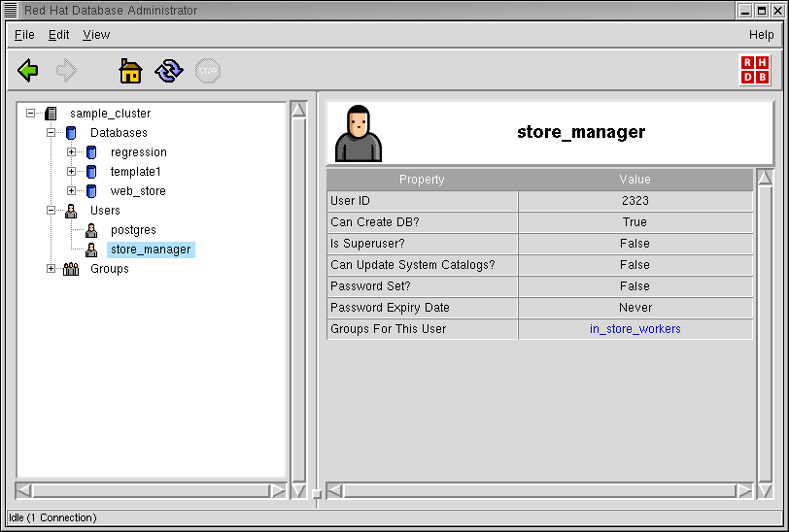This screenshot has width=789, height=532.
Task: Open the View menu
Action: pos(96,35)
